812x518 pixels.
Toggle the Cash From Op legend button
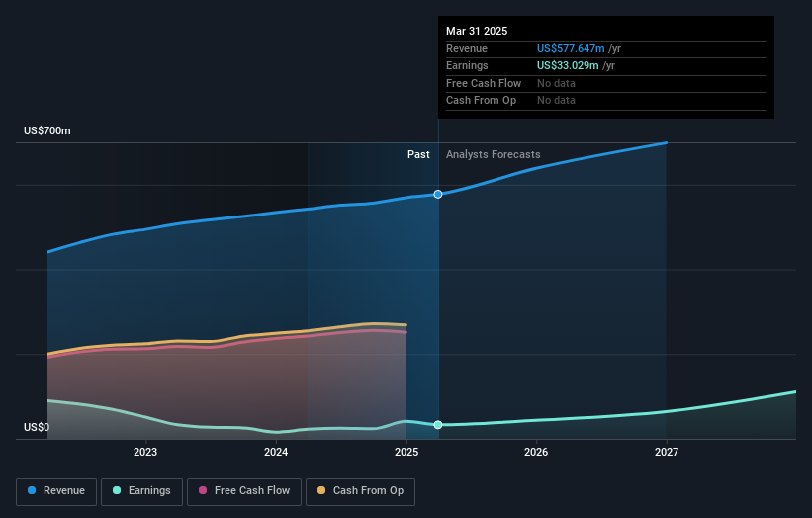point(360,491)
